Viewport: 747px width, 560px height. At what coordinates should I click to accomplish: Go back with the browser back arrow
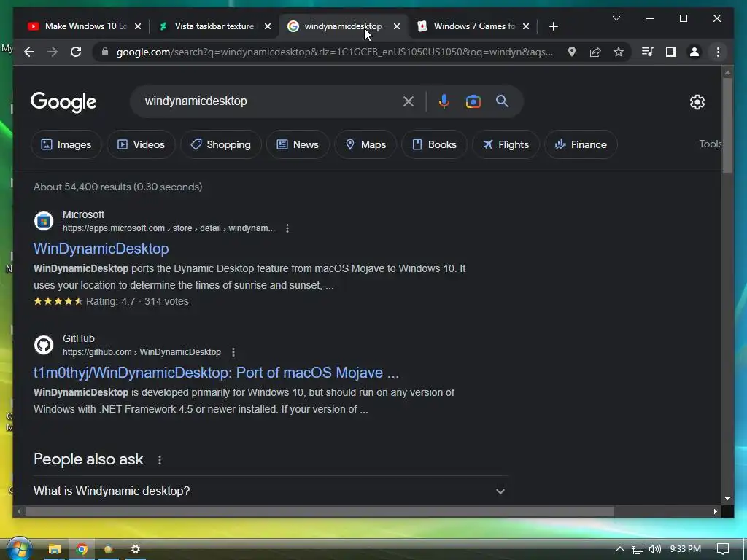click(29, 52)
